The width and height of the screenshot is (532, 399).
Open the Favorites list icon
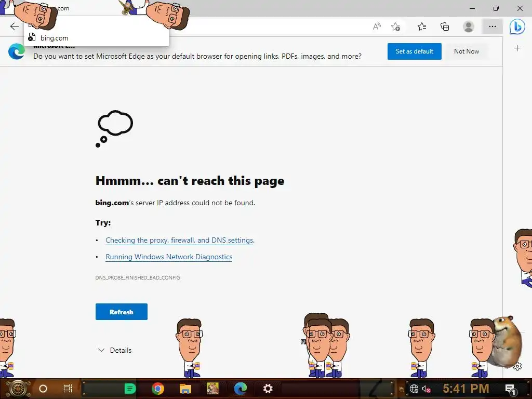pos(422,26)
